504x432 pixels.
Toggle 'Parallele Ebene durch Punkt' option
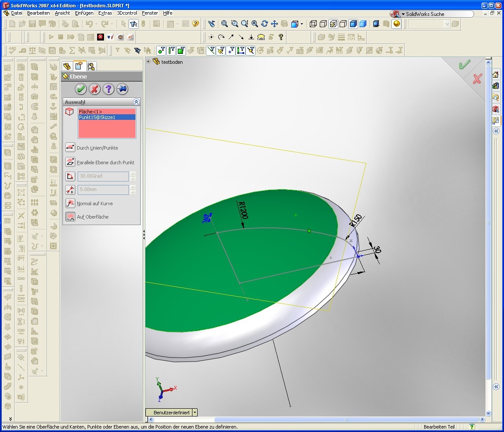click(x=70, y=163)
